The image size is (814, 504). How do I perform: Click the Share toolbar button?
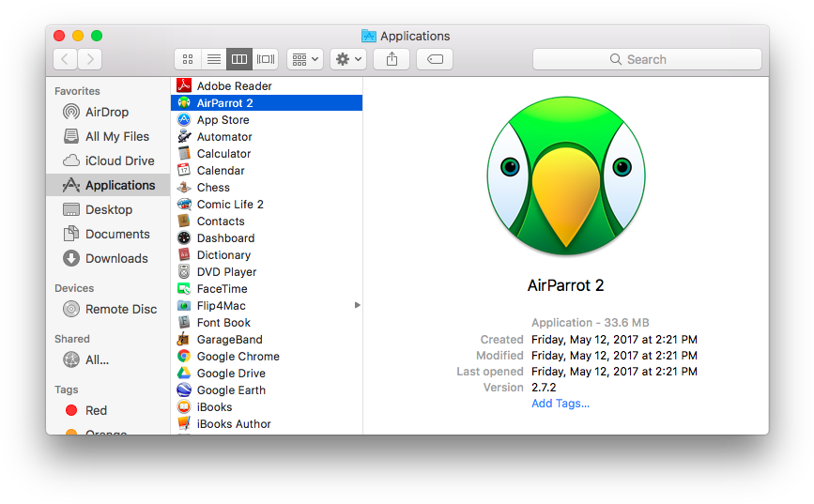click(392, 59)
